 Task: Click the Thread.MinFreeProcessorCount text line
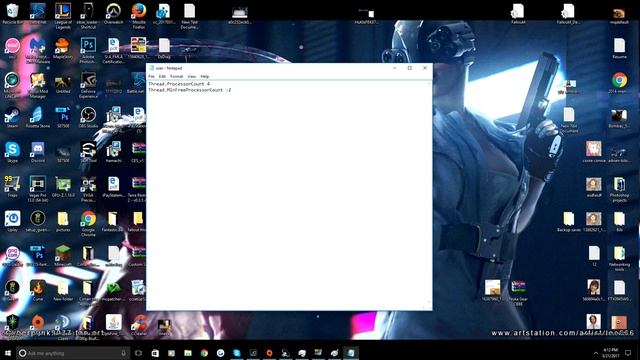pos(189,90)
